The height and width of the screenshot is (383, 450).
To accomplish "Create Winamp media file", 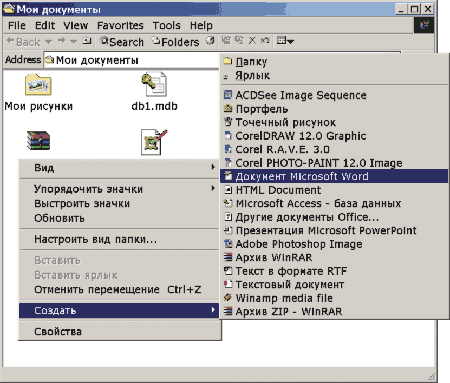I will 334,298.
